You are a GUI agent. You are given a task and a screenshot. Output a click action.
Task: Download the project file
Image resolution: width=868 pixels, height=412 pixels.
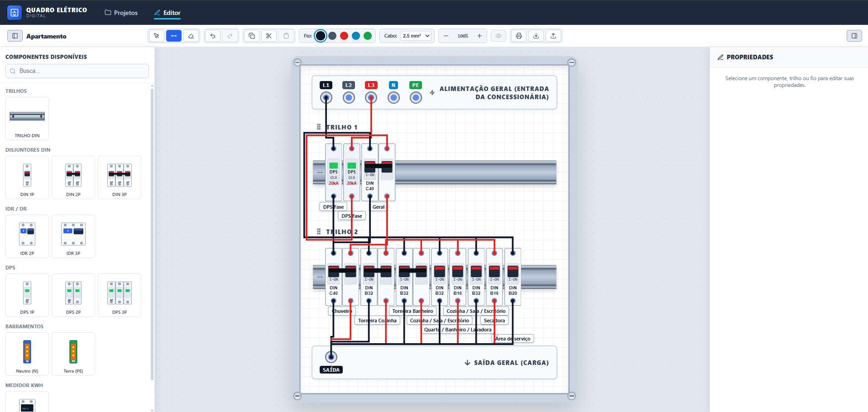pos(536,36)
